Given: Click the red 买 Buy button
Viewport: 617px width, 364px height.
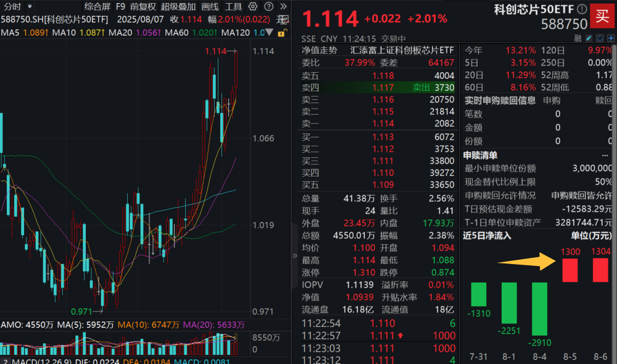Looking at the screenshot, I should pyautogui.click(x=603, y=15).
